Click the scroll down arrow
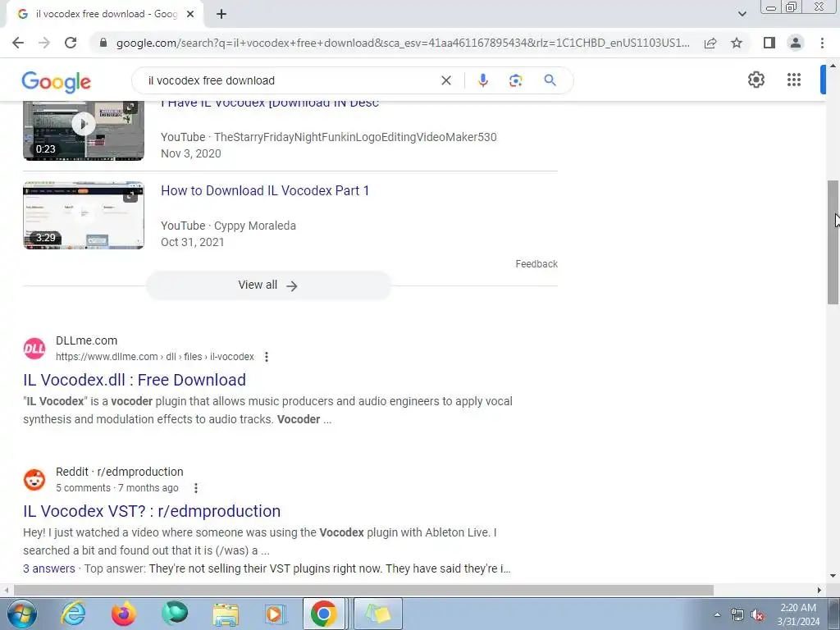 [833, 576]
